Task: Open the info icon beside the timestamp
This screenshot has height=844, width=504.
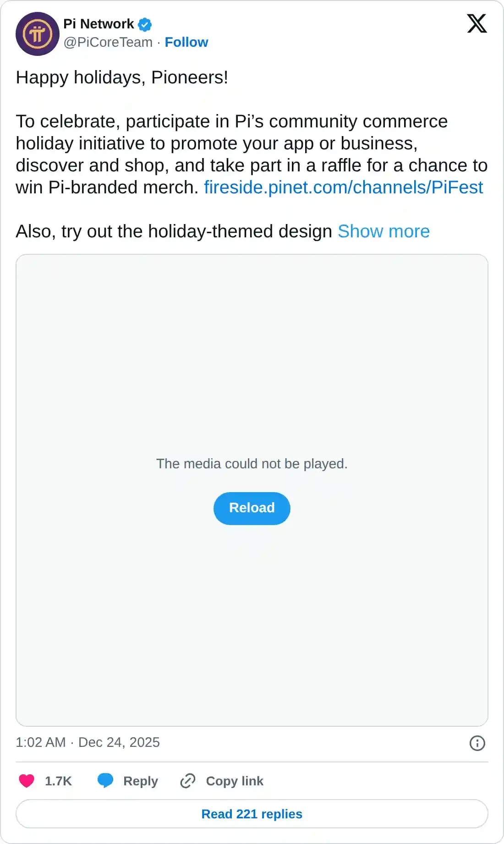Action: pos(477,742)
